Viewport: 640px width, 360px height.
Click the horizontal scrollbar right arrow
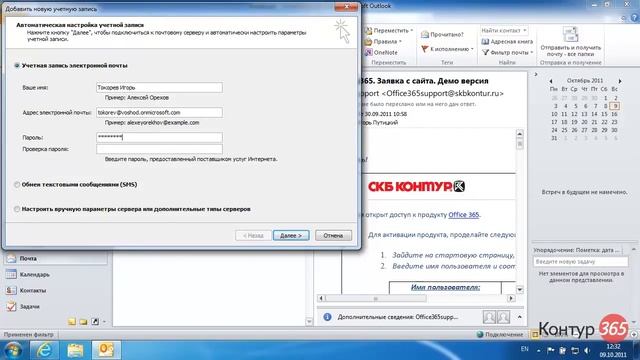coord(511,298)
